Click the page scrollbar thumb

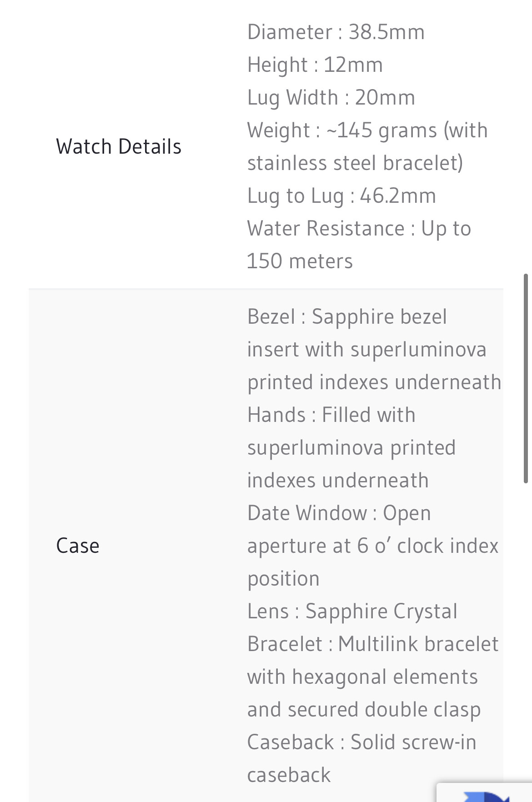pos(526,378)
